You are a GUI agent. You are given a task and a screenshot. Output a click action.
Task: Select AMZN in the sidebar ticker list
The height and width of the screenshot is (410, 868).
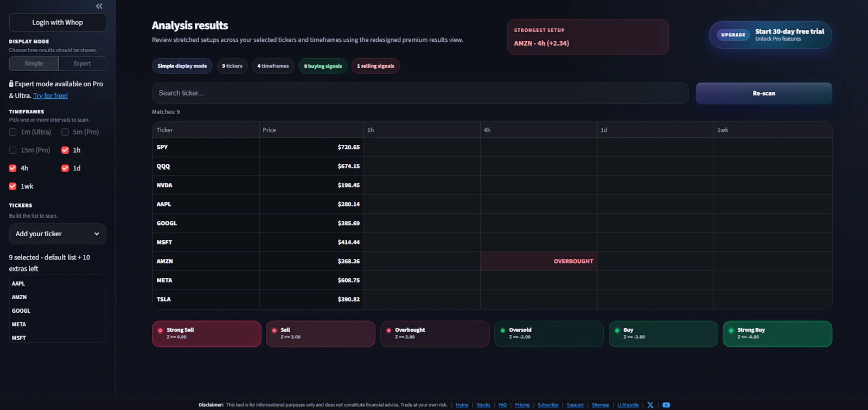pos(19,297)
